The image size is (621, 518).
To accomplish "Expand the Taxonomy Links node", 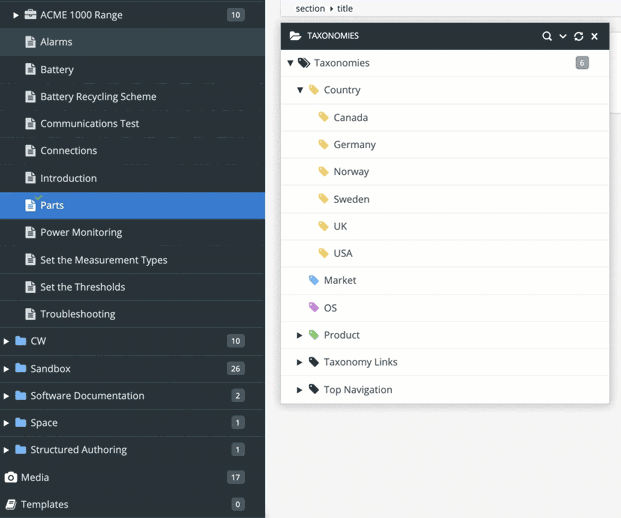I will click(299, 362).
